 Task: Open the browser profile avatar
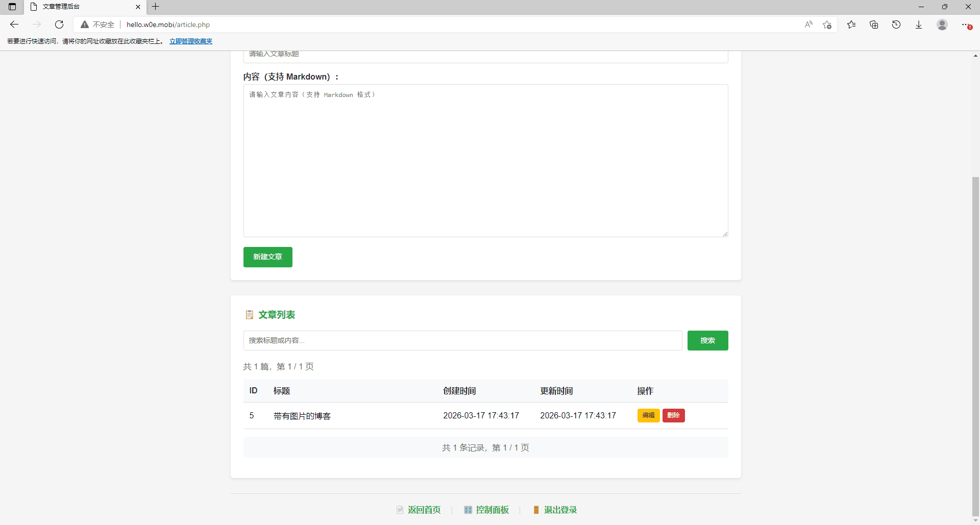942,24
